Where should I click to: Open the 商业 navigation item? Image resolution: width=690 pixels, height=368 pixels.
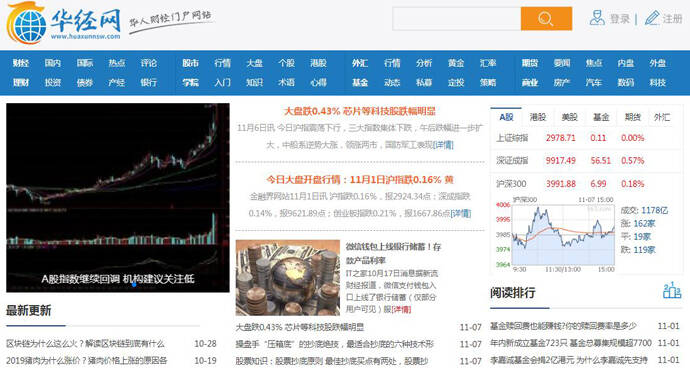pos(530,82)
